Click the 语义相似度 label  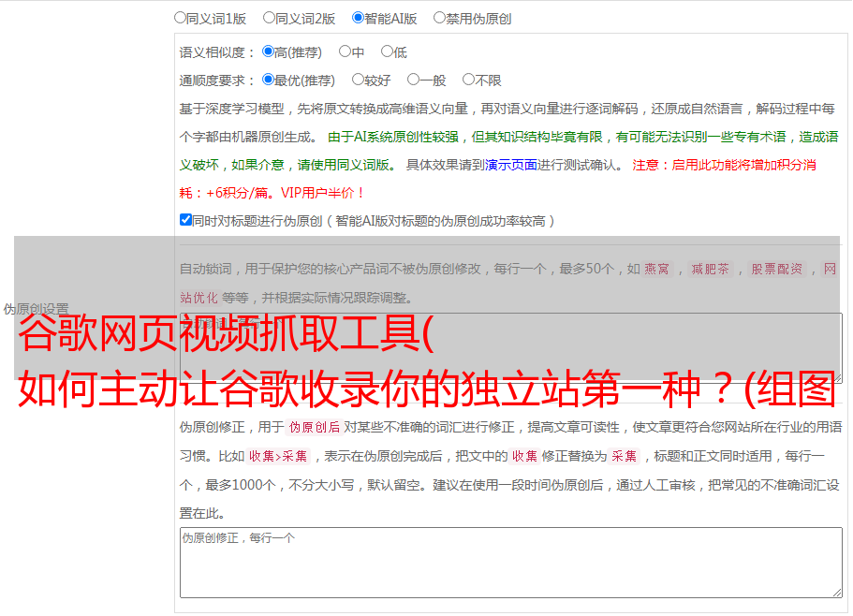pos(216,52)
